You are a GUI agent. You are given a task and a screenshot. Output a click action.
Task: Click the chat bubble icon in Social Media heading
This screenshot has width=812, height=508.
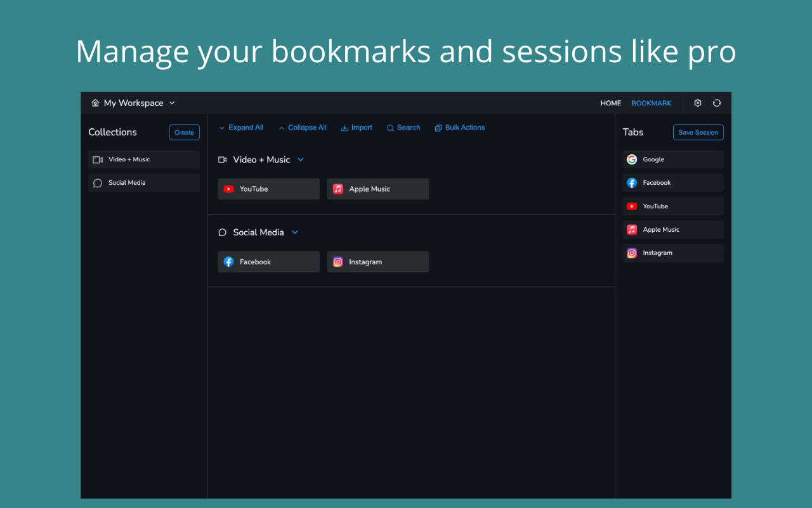[223, 232]
